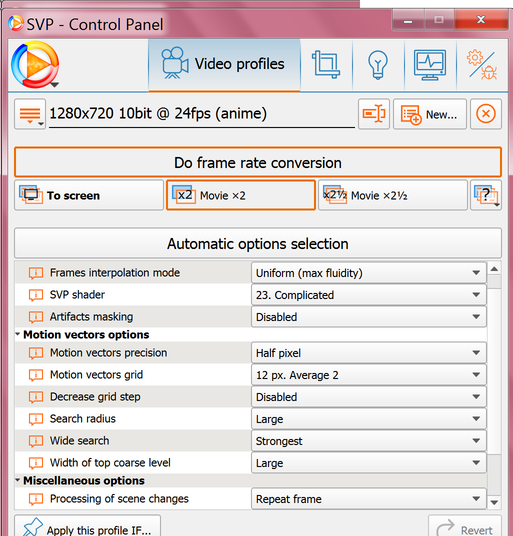Open the performance monitor tab

tap(430, 65)
